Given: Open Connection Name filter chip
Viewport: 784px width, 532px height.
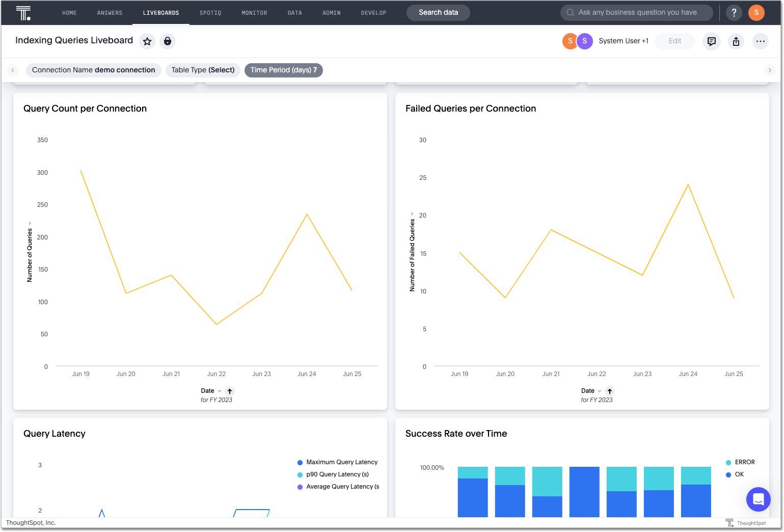Looking at the screenshot, I should click(93, 70).
